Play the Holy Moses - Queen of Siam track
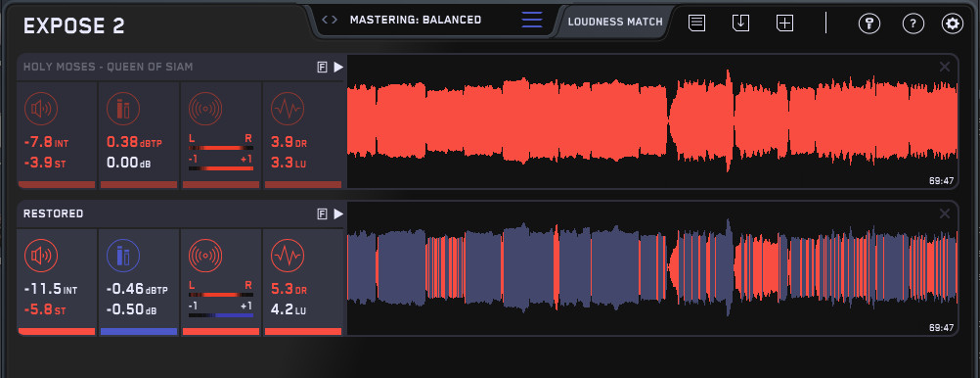 [x=338, y=67]
